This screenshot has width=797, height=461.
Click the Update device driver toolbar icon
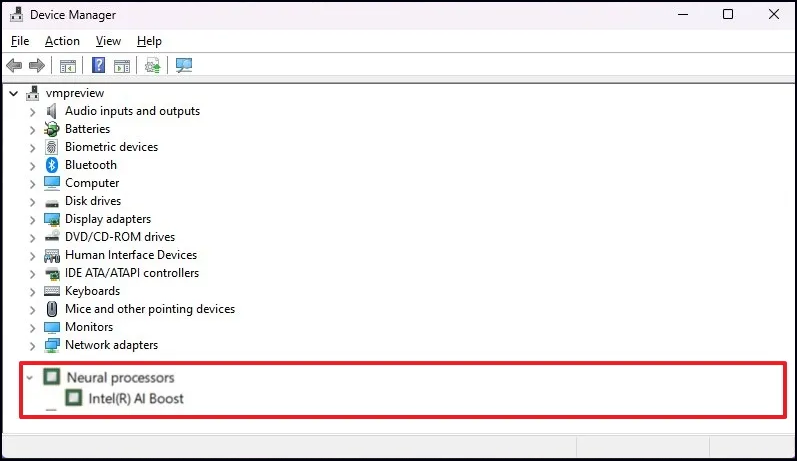pyautogui.click(x=152, y=66)
